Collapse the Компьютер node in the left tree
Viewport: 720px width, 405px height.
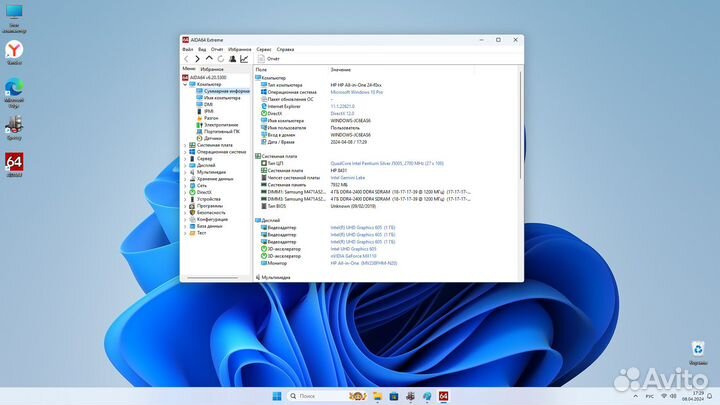click(185, 84)
